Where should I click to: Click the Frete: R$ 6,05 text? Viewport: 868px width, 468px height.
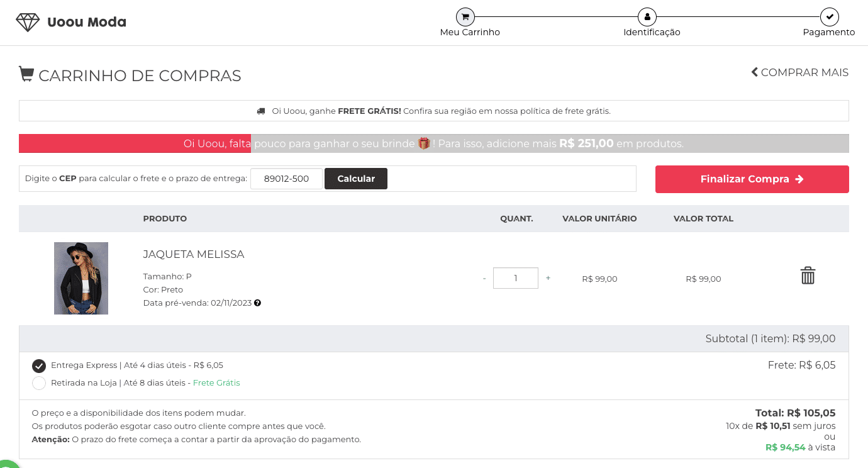pyautogui.click(x=802, y=365)
